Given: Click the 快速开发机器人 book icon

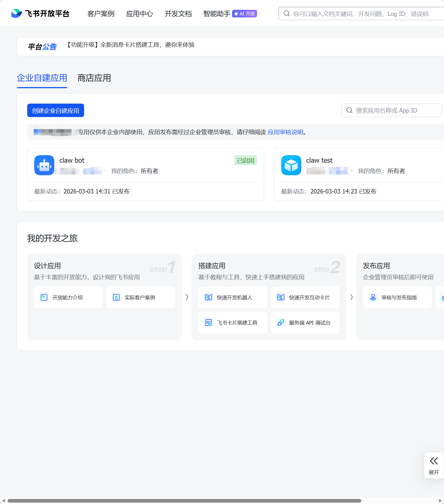Looking at the screenshot, I should tap(209, 297).
